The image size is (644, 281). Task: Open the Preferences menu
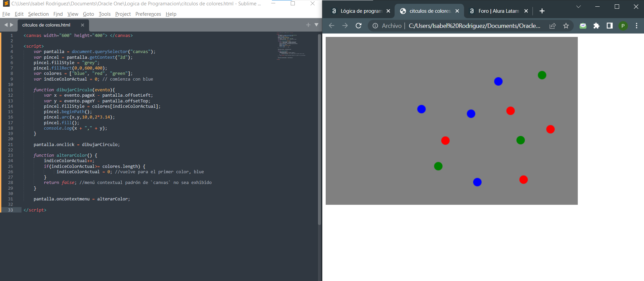pos(148,14)
